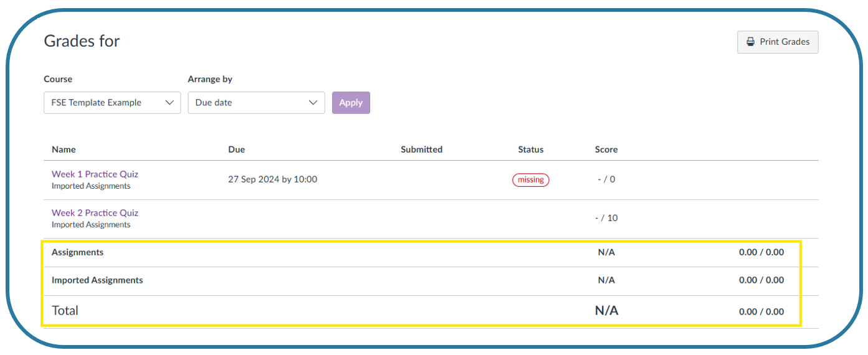Click the chevron arrow on the Course selector

click(x=169, y=103)
